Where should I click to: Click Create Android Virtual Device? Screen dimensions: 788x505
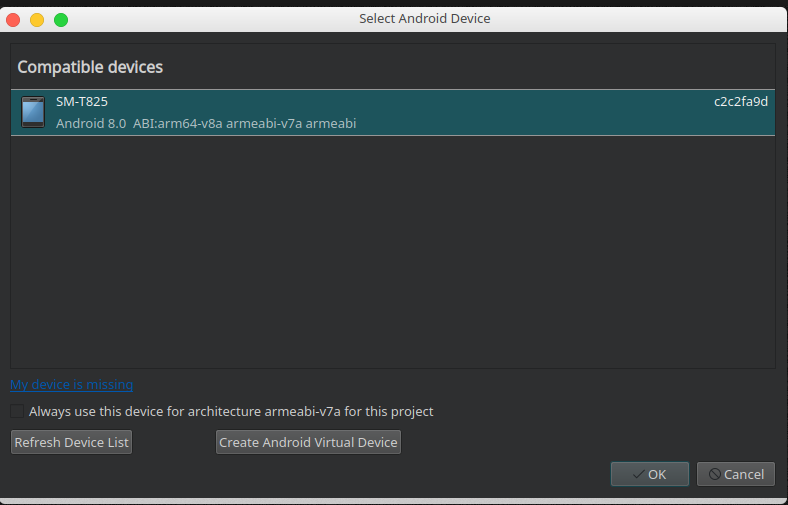click(x=308, y=442)
